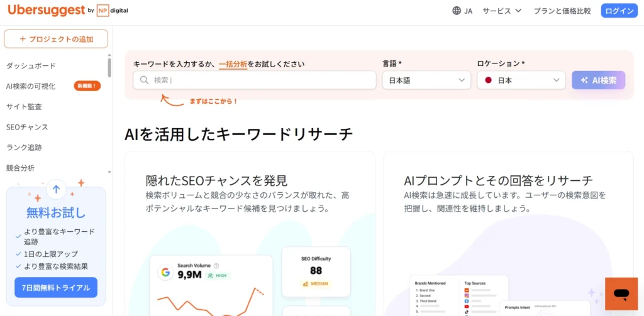Go to SEOチャンス in the sidebar
The width and height of the screenshot is (644, 316).
tap(27, 128)
